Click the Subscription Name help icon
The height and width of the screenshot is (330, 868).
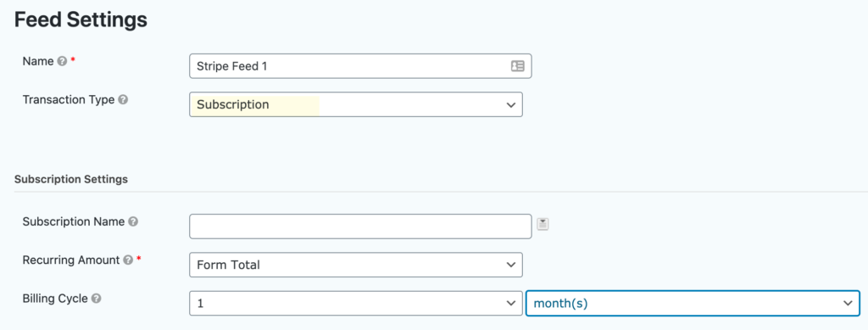click(133, 221)
